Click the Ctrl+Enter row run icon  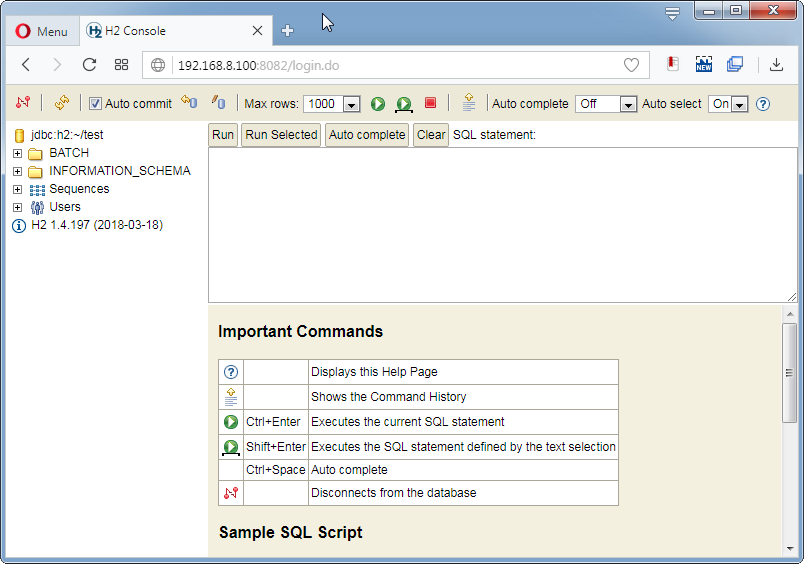click(x=231, y=422)
